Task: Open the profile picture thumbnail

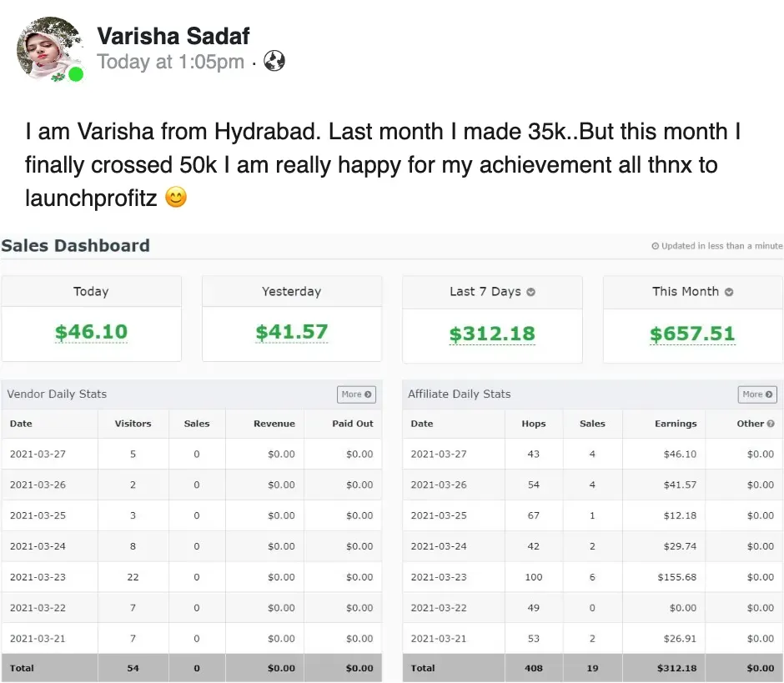Action: click(x=50, y=50)
